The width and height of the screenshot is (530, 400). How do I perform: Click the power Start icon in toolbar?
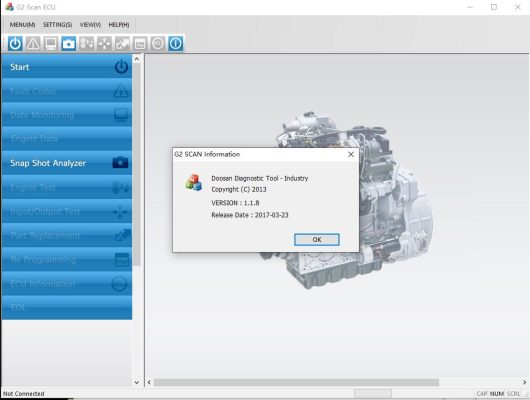[x=15, y=44]
